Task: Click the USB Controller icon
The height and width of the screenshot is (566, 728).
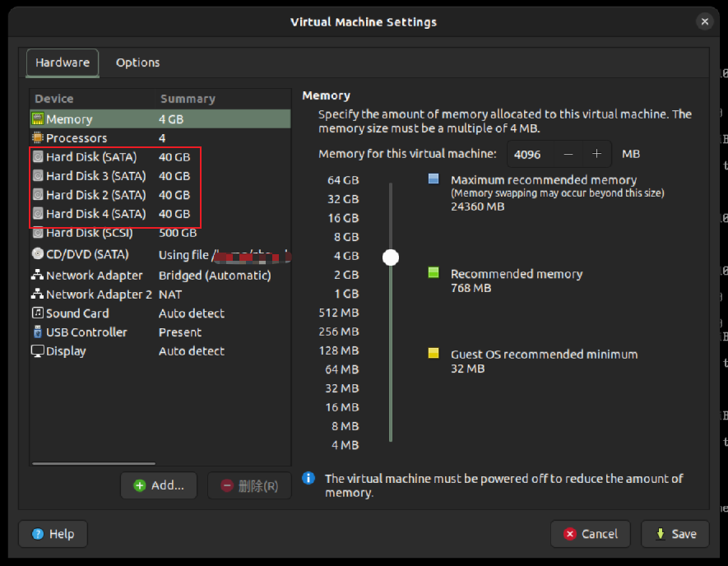Action: (x=38, y=332)
